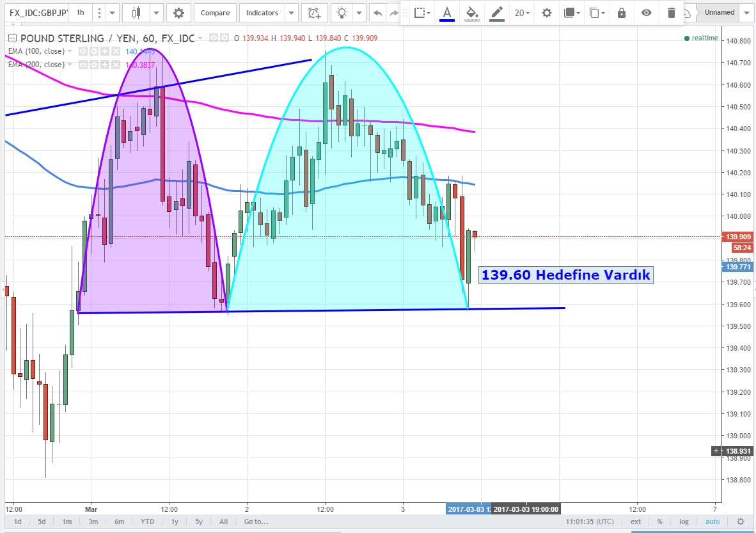Select the paint bucket background fill
The width and height of the screenshot is (756, 533).
[471, 13]
